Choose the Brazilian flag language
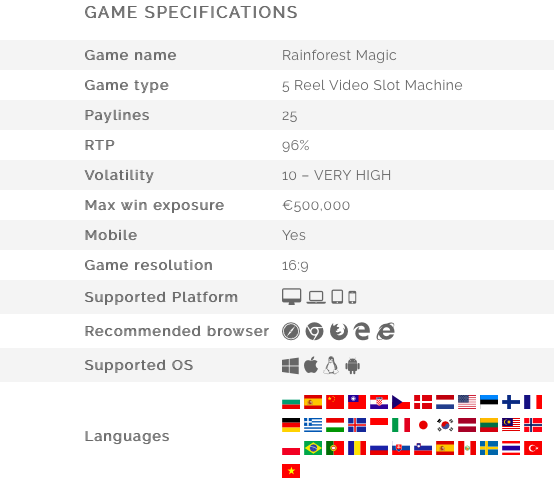 [313, 448]
